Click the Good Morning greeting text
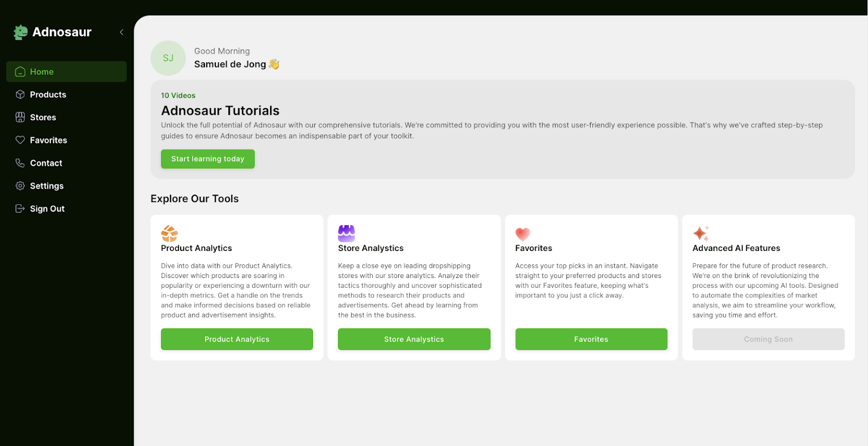 [222, 51]
